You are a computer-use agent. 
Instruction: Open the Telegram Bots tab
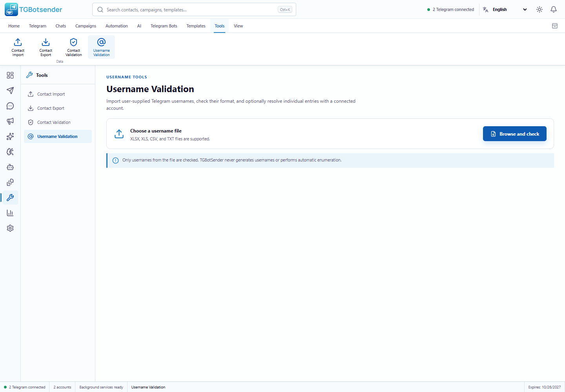[x=164, y=26]
